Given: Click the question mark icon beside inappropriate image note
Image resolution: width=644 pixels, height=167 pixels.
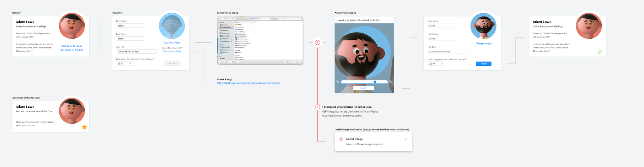Looking at the screenshot, I should [318, 107].
